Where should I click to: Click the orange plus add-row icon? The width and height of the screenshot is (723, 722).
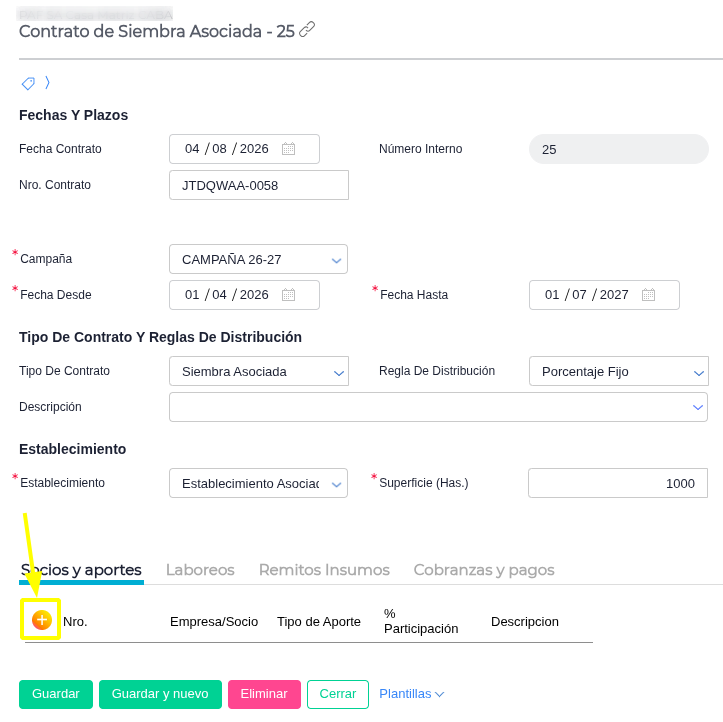(41, 620)
